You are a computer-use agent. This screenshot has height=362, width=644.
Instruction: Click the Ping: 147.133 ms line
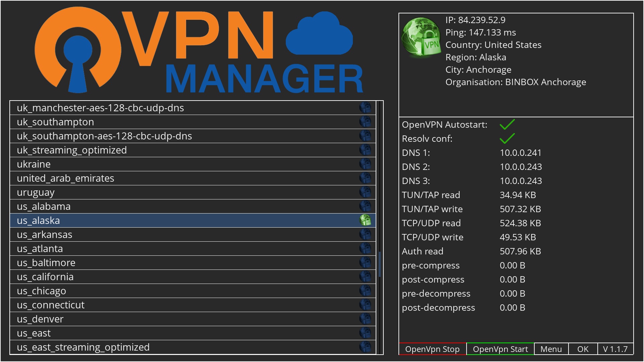[481, 32]
